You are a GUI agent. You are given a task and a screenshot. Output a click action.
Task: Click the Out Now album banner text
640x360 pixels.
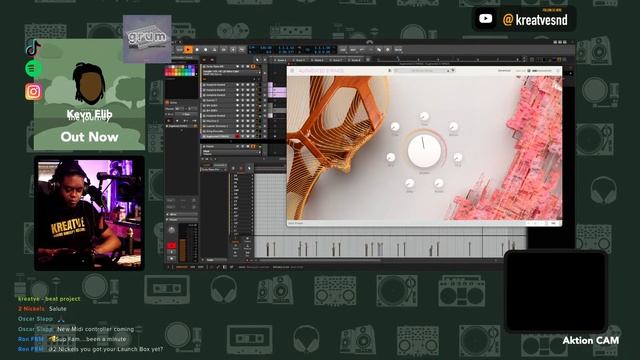pos(89,137)
